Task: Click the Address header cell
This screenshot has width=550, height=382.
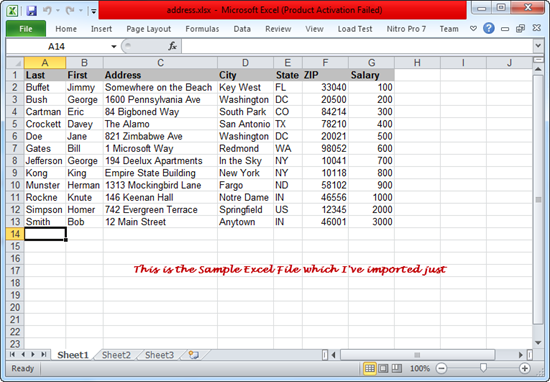Action: click(x=160, y=75)
